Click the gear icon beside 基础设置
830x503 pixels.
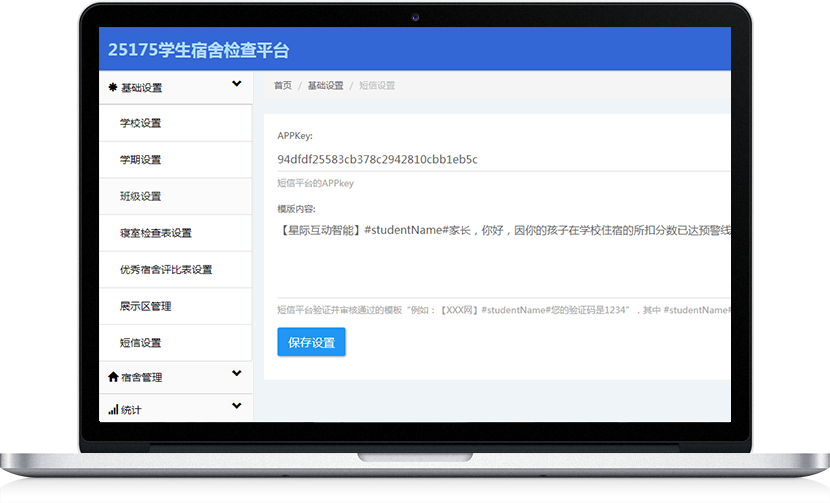coord(113,88)
